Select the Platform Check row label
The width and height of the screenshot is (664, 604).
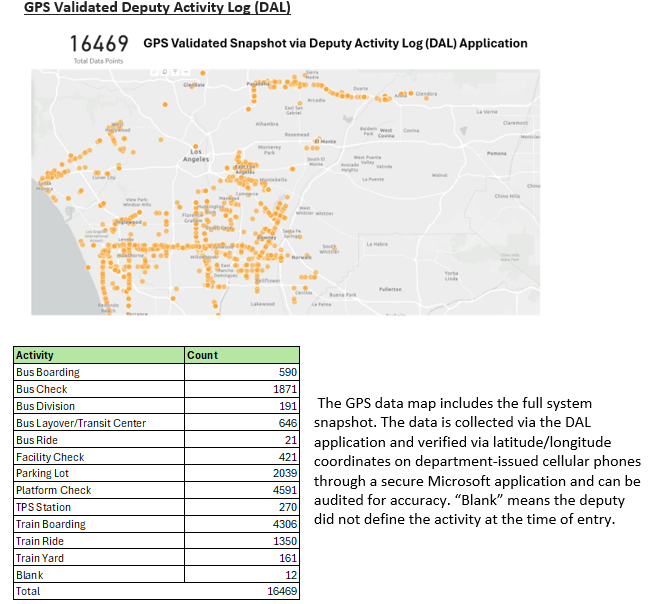click(53, 490)
